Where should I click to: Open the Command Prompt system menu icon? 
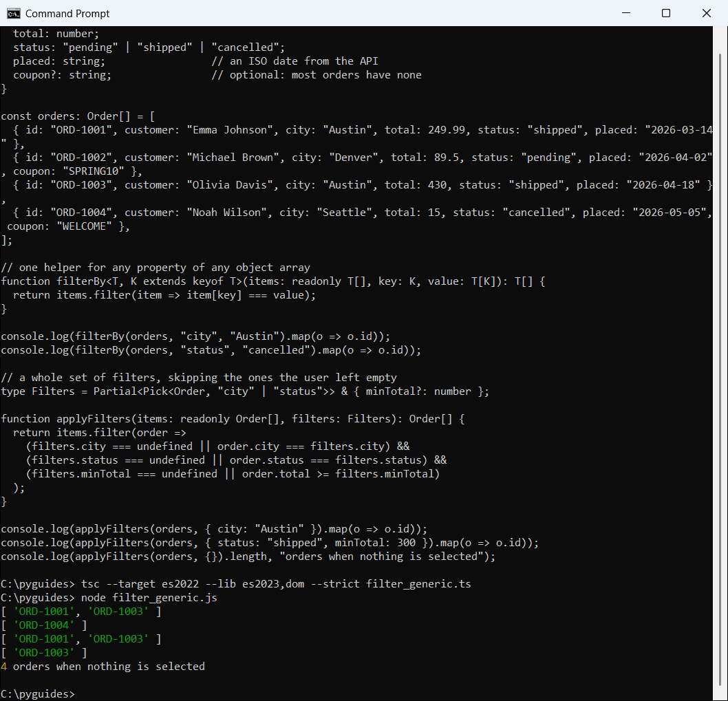pyautogui.click(x=14, y=14)
